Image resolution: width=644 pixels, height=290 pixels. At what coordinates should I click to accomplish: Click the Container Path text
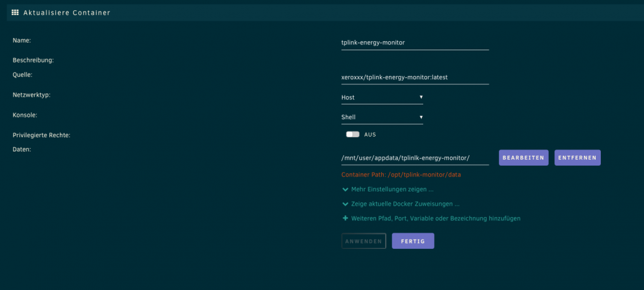pos(401,175)
